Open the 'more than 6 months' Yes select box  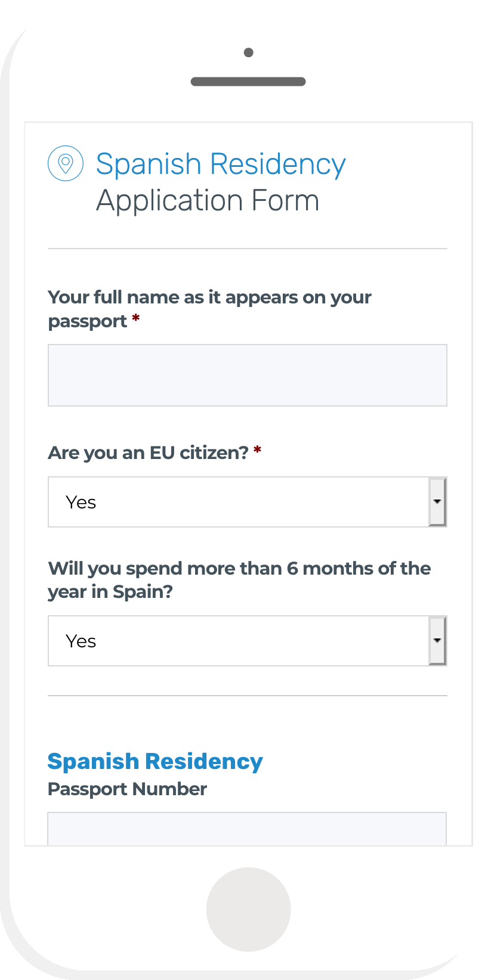click(x=248, y=641)
